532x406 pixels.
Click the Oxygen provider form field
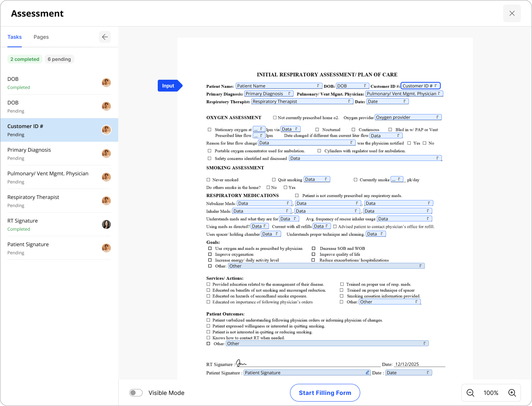pos(408,117)
